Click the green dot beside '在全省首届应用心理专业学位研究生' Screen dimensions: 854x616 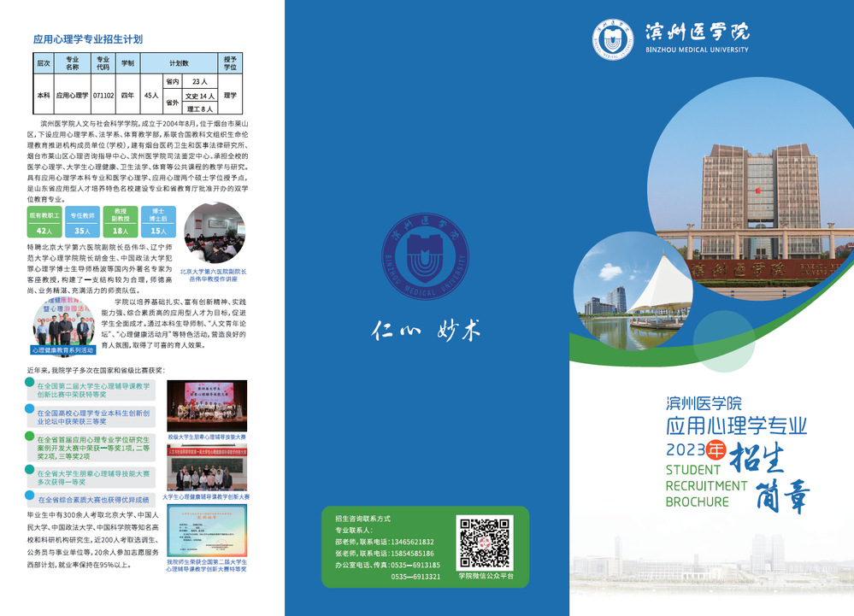[x=30, y=436]
